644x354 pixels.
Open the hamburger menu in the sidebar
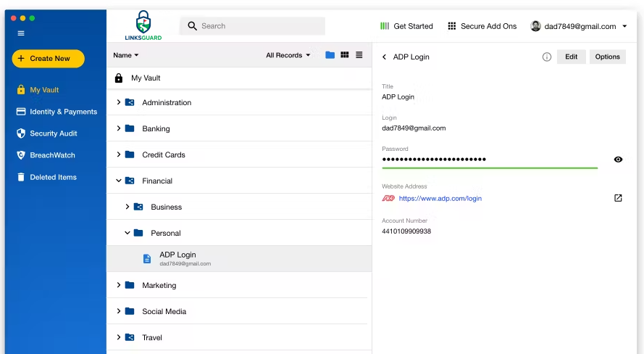pyautogui.click(x=21, y=33)
